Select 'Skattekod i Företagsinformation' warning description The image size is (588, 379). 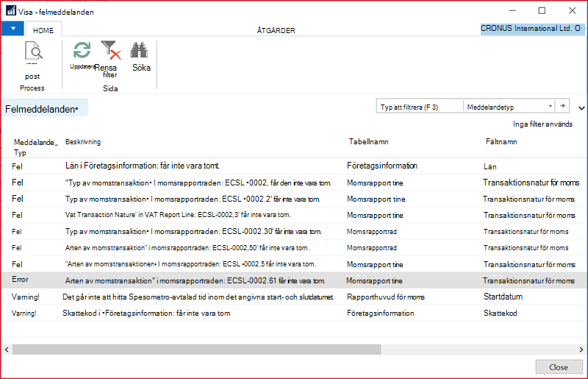146,314
